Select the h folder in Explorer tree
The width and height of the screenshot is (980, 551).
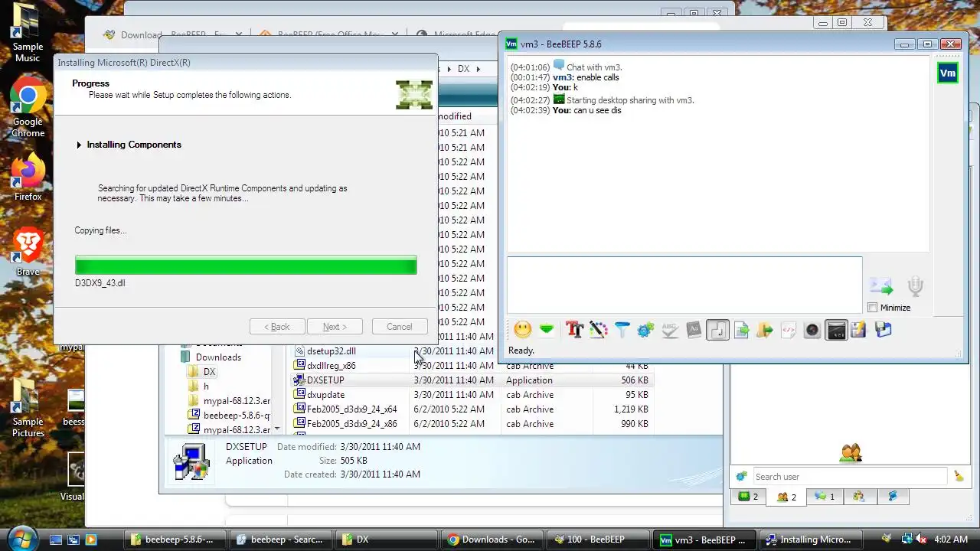pos(206,386)
